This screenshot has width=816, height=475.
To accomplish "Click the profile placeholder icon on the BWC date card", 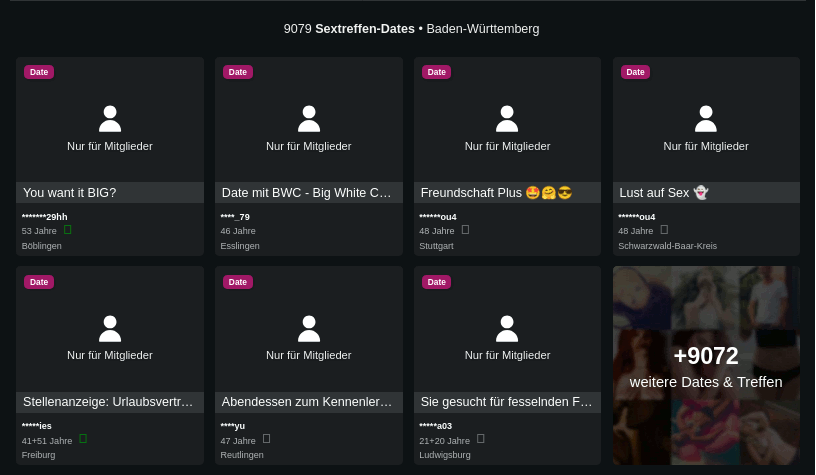I will tap(309, 119).
